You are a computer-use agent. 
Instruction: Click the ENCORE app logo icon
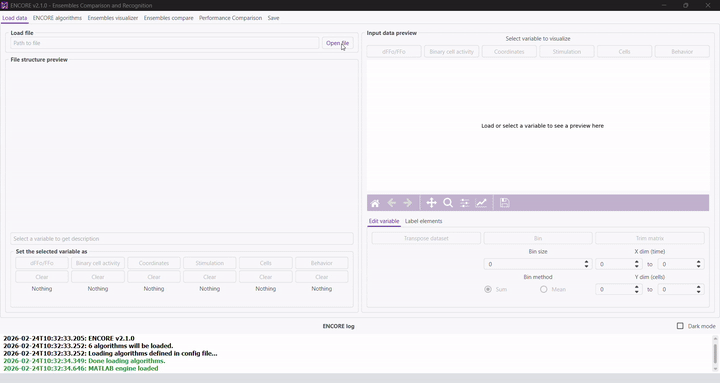5,6
